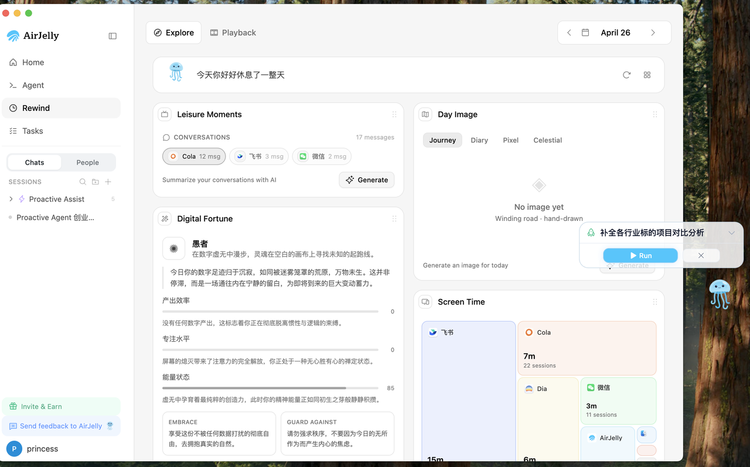This screenshot has height=467, width=750.
Task: Expand the task suggestion popup chevron
Action: coord(731,233)
